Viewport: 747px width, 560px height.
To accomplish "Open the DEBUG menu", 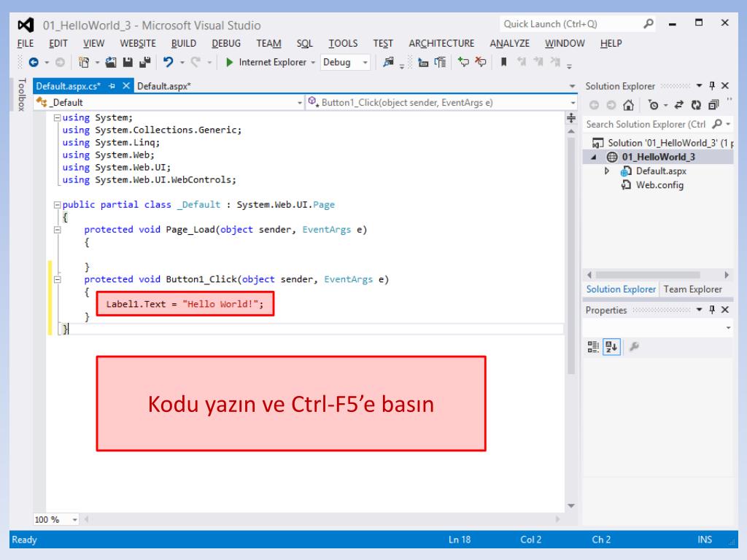I will point(226,43).
